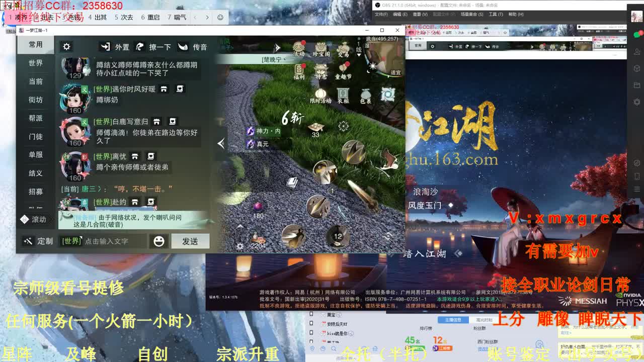The width and height of the screenshot is (644, 362).
Task: Open the 限时活动 limited event lantern icon
Action: point(320,96)
